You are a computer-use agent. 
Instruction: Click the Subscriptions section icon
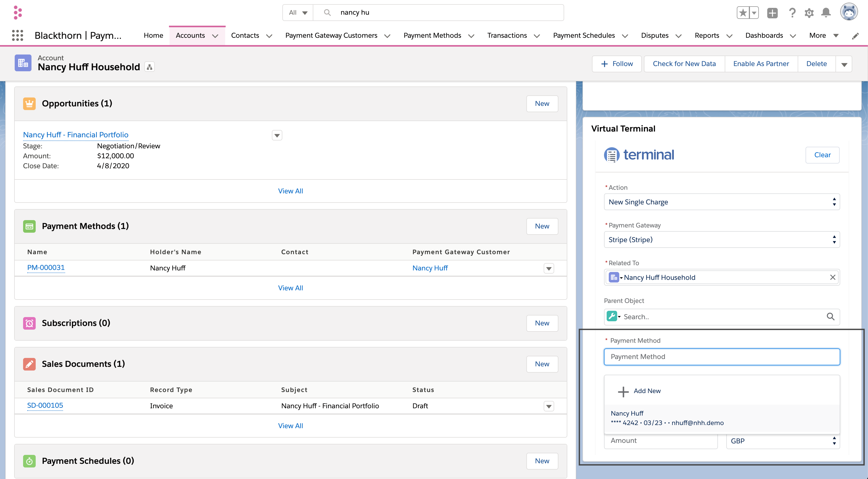point(30,323)
